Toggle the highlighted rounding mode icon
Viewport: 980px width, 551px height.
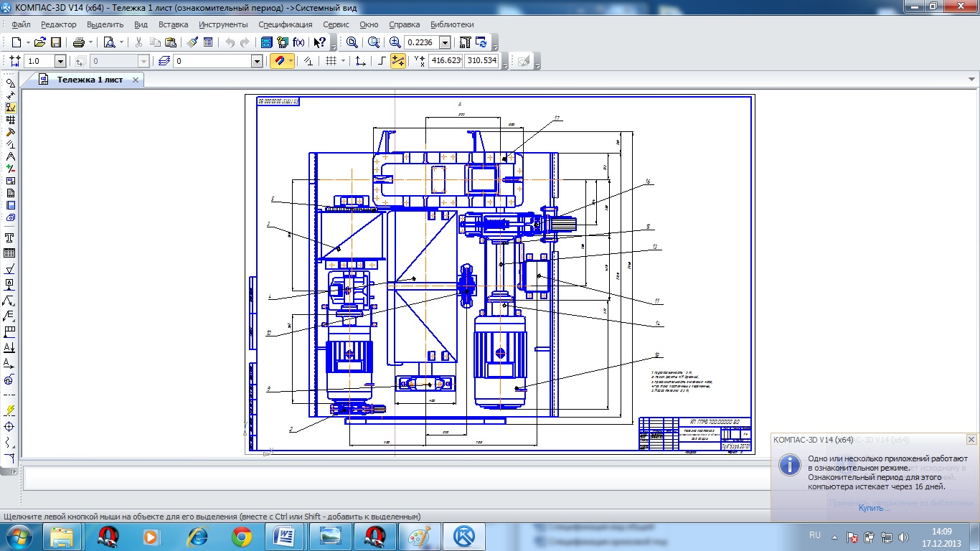pyautogui.click(x=398, y=62)
